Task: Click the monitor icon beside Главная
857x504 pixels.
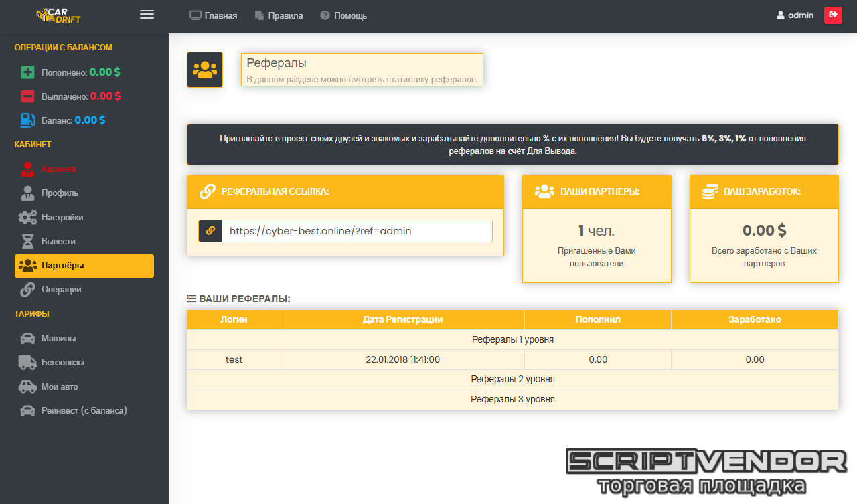Action: [x=196, y=15]
